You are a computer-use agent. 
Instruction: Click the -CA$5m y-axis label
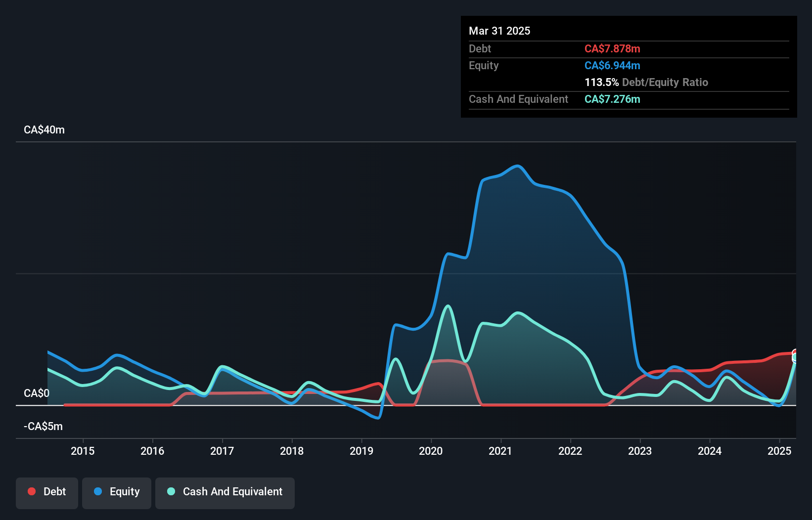point(43,427)
